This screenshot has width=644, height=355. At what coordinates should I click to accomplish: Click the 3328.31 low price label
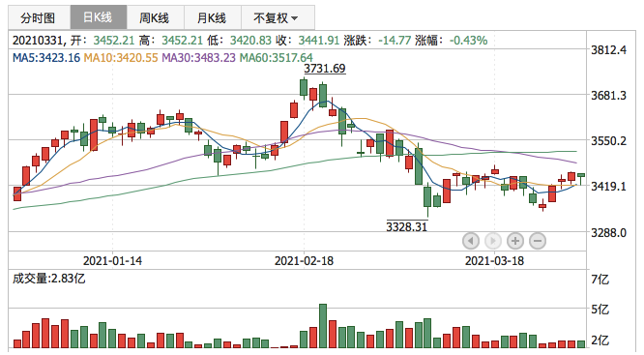[x=406, y=226]
